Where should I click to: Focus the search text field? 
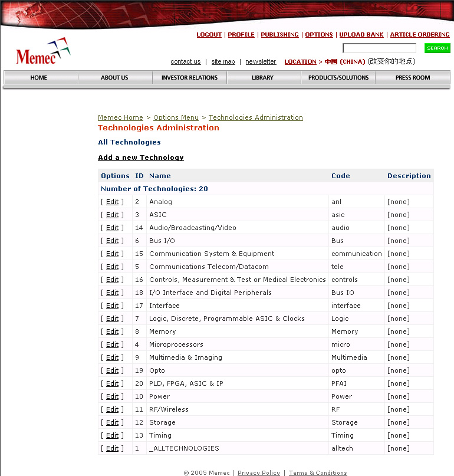[x=379, y=48]
